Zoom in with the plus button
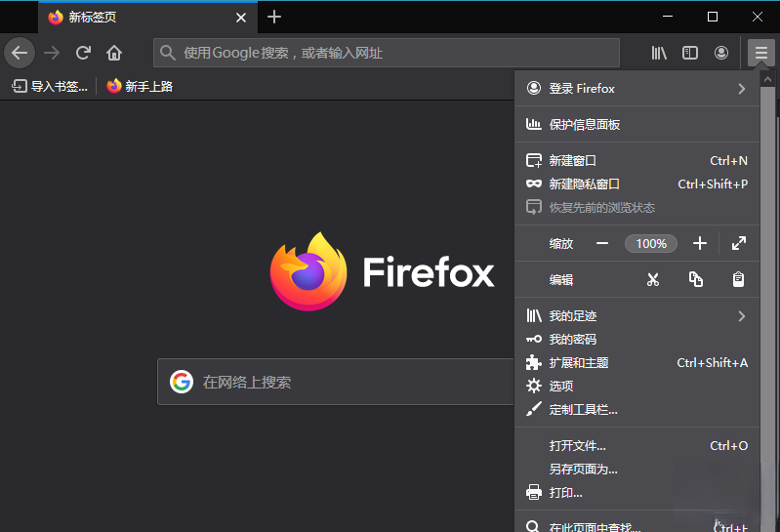This screenshot has width=780, height=532. coord(699,244)
